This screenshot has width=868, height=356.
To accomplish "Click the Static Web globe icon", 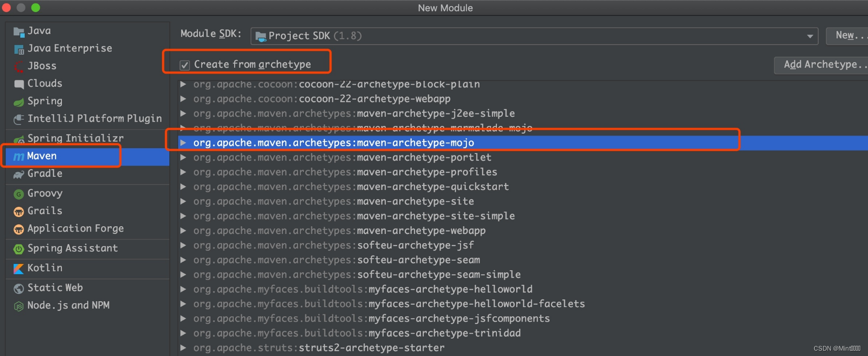I will pyautogui.click(x=19, y=289).
